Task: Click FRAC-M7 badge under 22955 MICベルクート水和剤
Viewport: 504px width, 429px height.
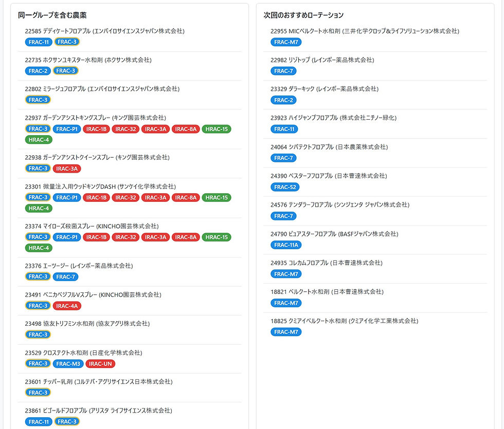Action: (x=286, y=42)
